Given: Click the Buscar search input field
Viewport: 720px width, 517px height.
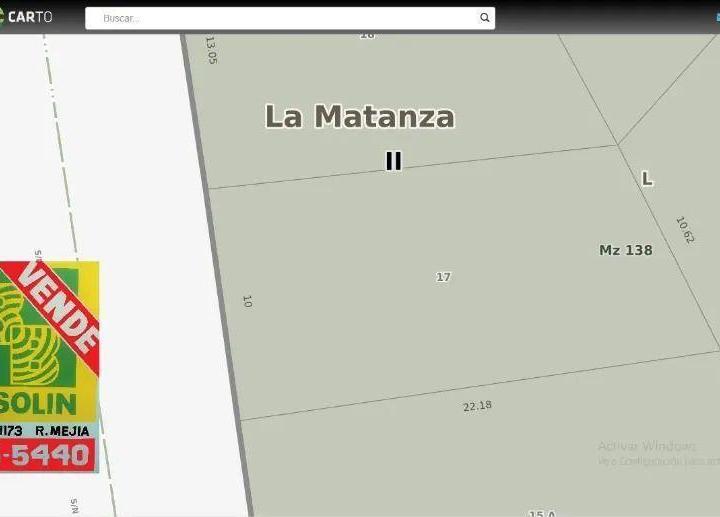Looking at the screenshot, I should [x=290, y=18].
